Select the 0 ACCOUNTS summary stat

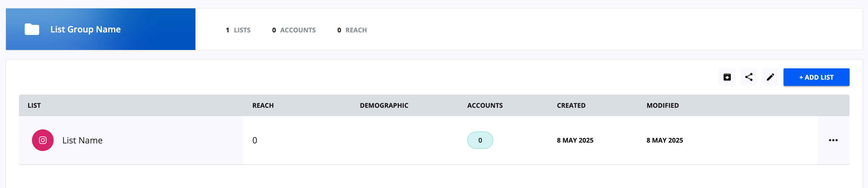pos(294,30)
